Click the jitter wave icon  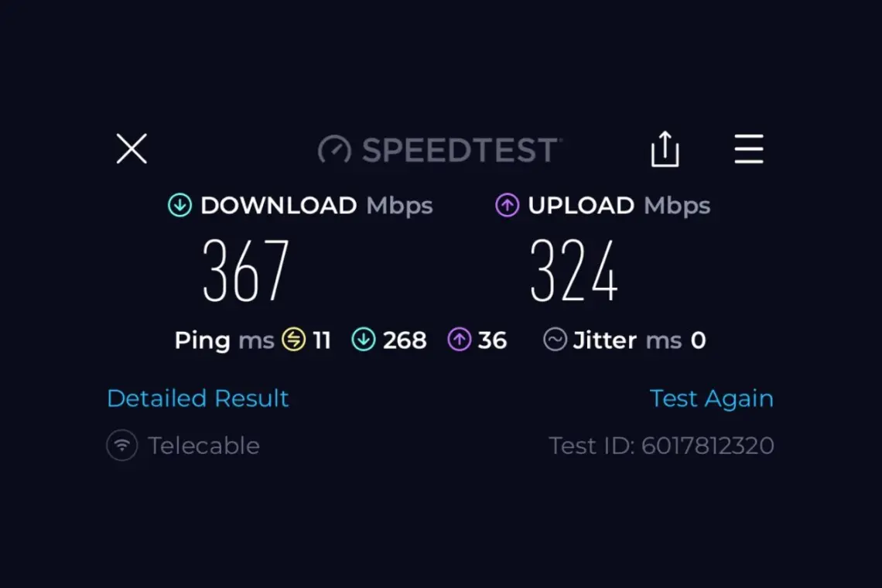(556, 340)
